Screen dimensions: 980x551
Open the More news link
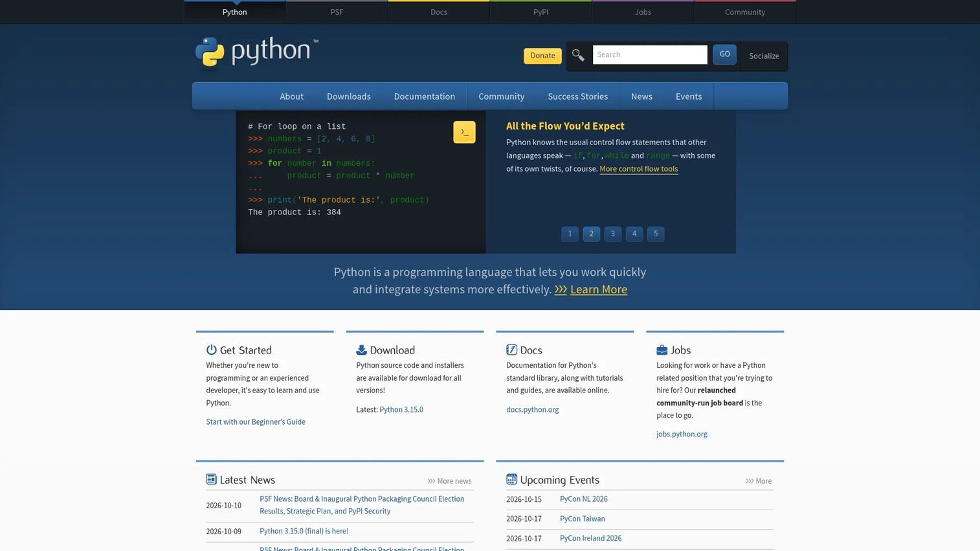450,481
